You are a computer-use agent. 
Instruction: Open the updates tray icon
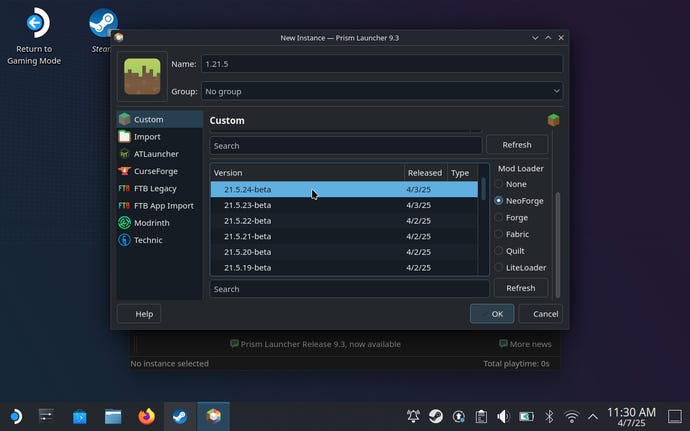click(x=459, y=416)
